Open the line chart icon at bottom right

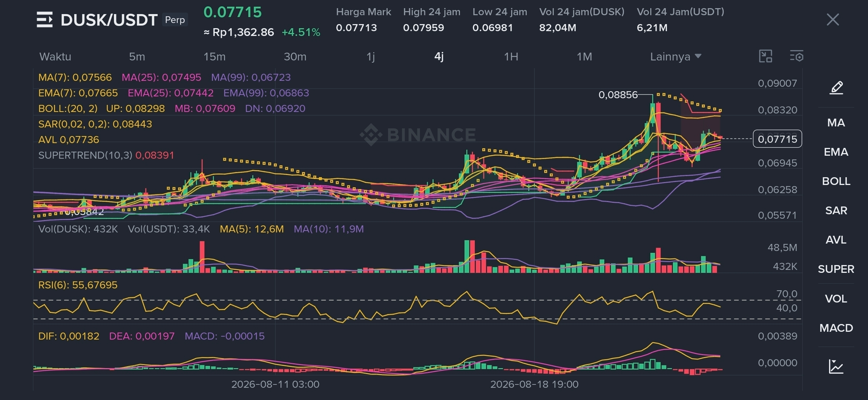[x=836, y=366]
